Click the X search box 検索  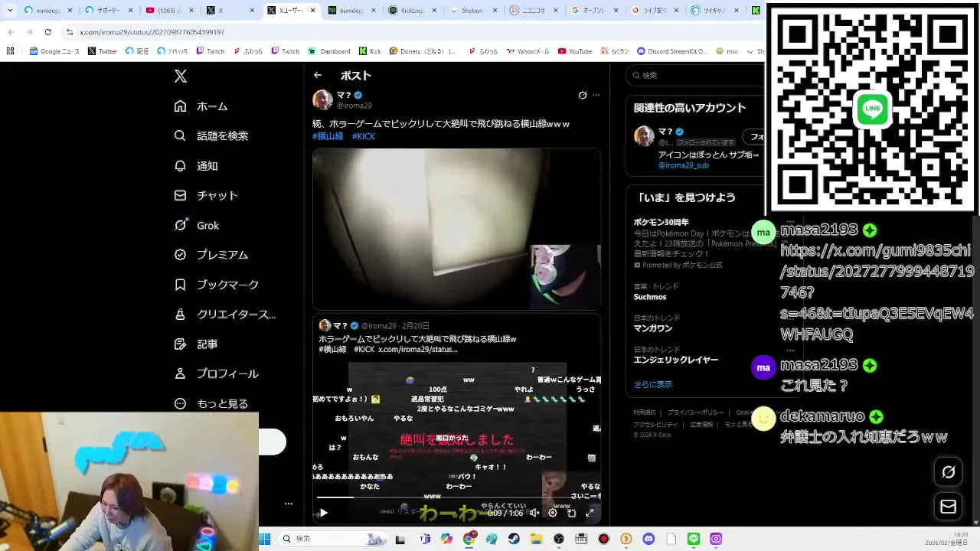pos(695,75)
